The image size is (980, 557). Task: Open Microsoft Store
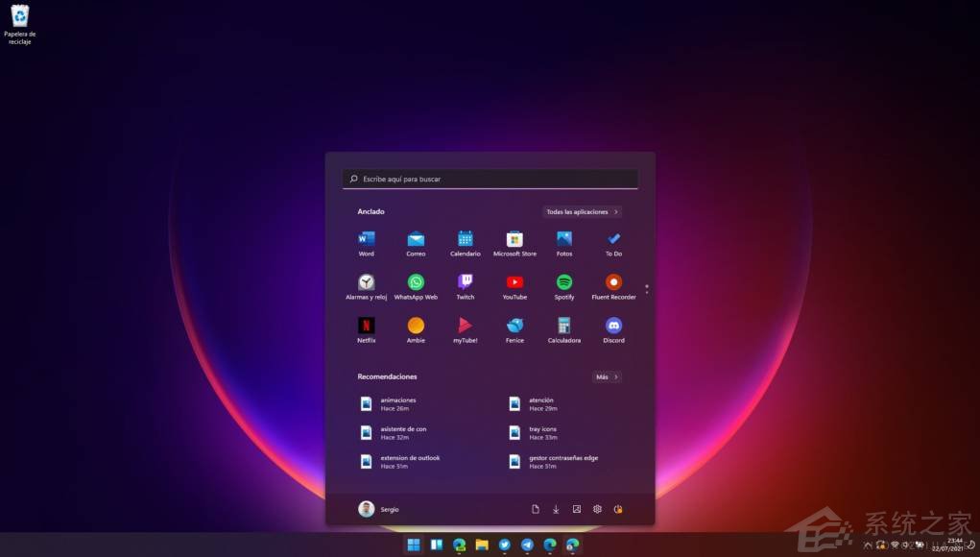pos(514,244)
